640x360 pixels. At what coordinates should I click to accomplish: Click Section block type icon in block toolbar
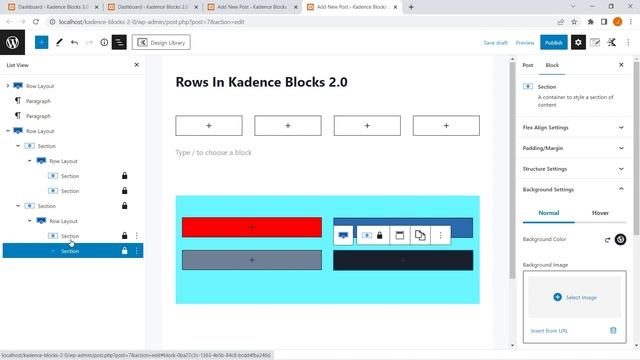[367, 236]
